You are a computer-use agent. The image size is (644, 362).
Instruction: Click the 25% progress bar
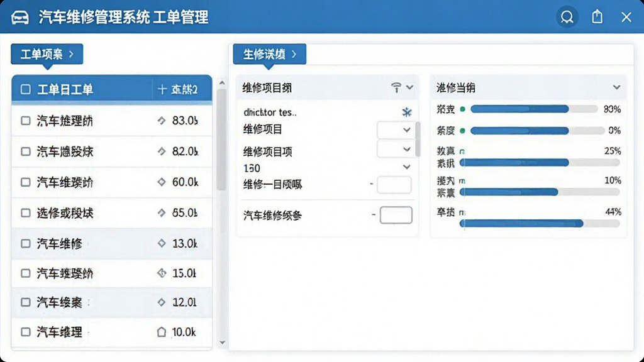pos(540,163)
